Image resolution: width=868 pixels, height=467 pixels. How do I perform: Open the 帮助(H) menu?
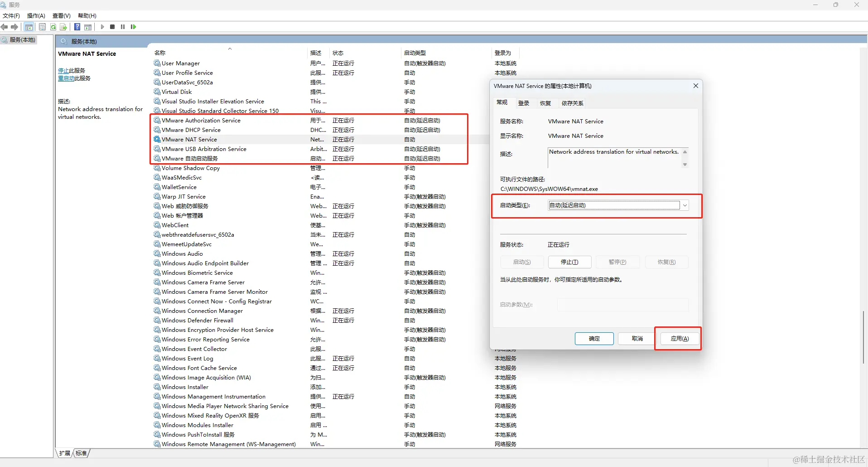click(x=87, y=15)
